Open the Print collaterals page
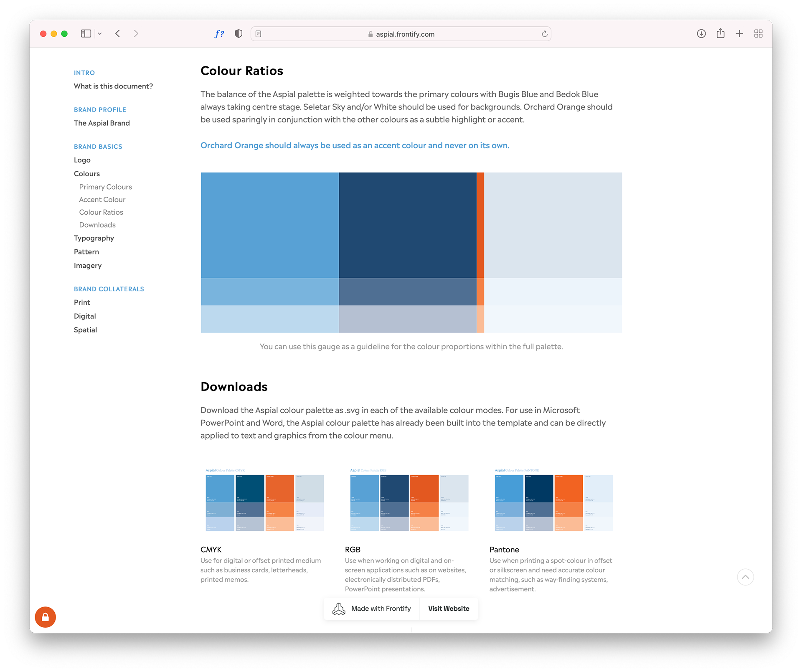 (x=82, y=302)
